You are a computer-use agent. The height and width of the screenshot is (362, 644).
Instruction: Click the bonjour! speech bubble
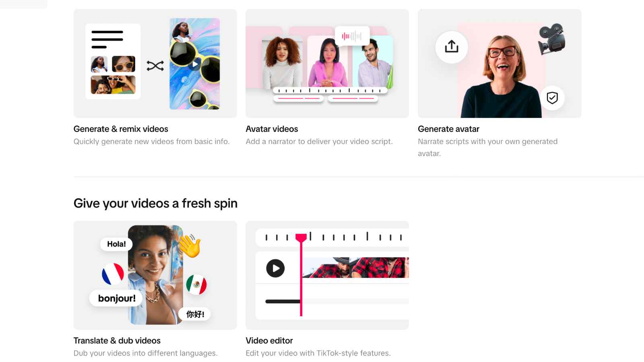(117, 298)
